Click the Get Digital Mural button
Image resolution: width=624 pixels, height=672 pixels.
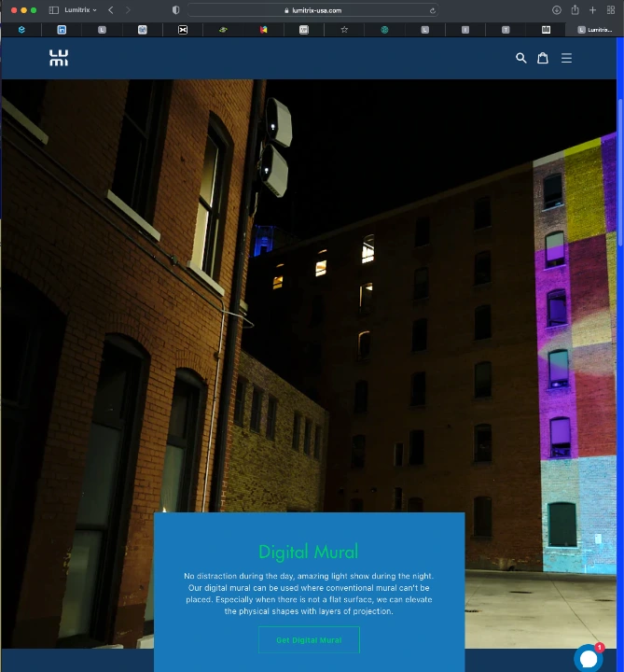pyautogui.click(x=309, y=640)
